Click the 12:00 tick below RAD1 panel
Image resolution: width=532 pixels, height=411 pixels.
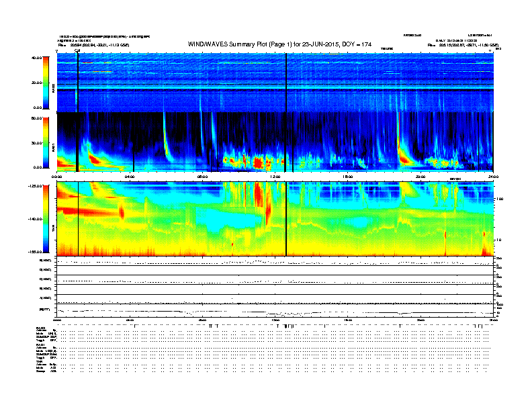coord(275,177)
